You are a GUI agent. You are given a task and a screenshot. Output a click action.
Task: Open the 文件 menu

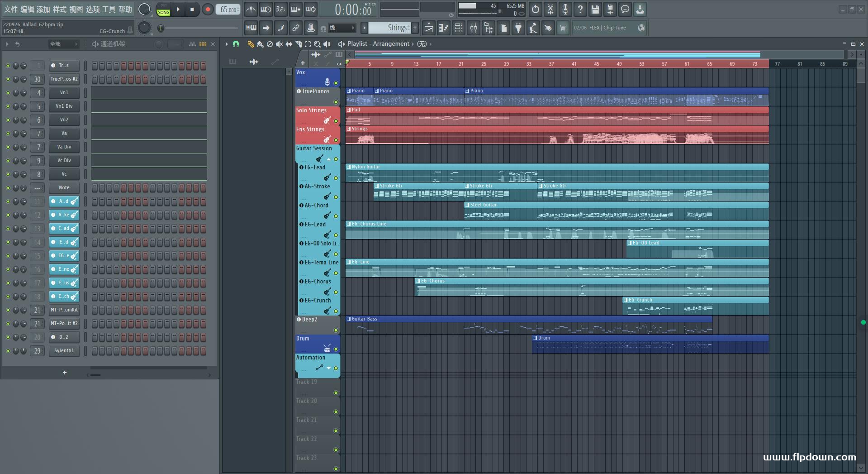[11, 9]
